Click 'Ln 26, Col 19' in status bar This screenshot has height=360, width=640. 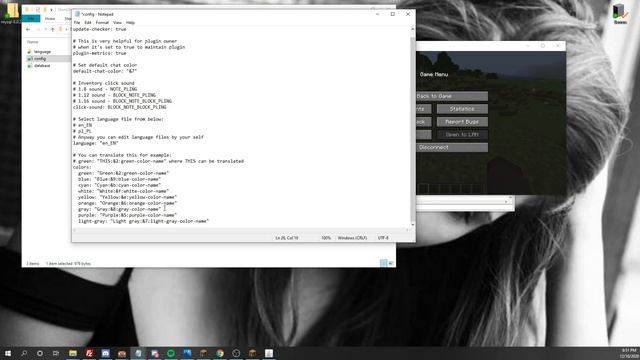[287, 238]
